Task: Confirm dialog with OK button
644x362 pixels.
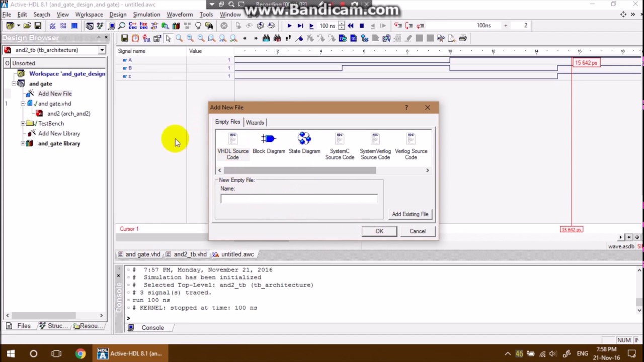Action: (x=379, y=231)
